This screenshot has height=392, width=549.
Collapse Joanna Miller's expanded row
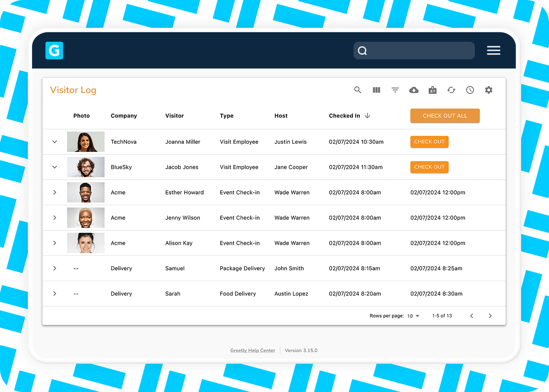(x=54, y=142)
